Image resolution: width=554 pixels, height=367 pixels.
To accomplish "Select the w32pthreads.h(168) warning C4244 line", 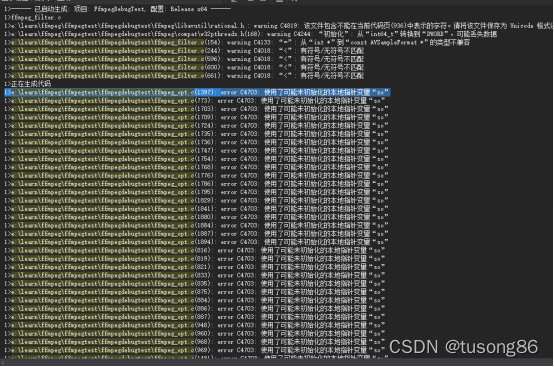I will click(251, 34).
